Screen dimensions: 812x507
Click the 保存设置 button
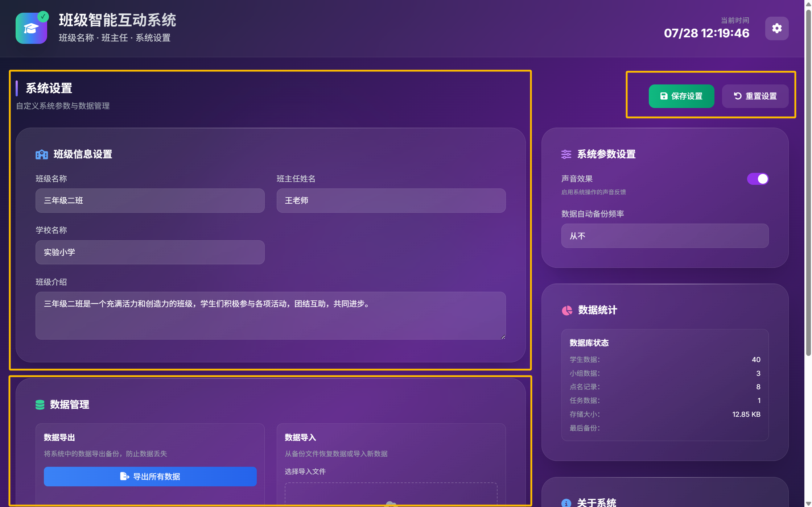(x=681, y=96)
